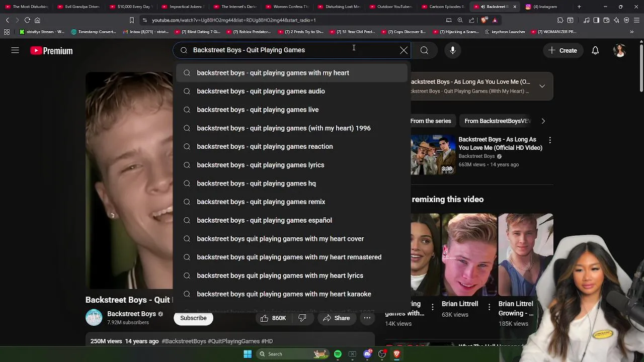Select the 'From BackstreetBoysVEVO' filter chip
Image resolution: width=644 pixels, height=362 pixels.
[497, 121]
